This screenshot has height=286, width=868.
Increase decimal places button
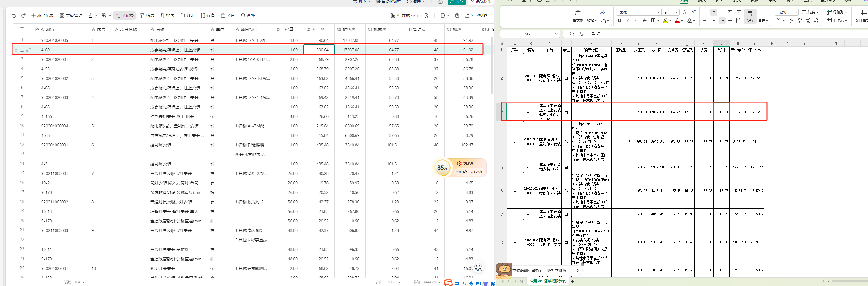808,20
